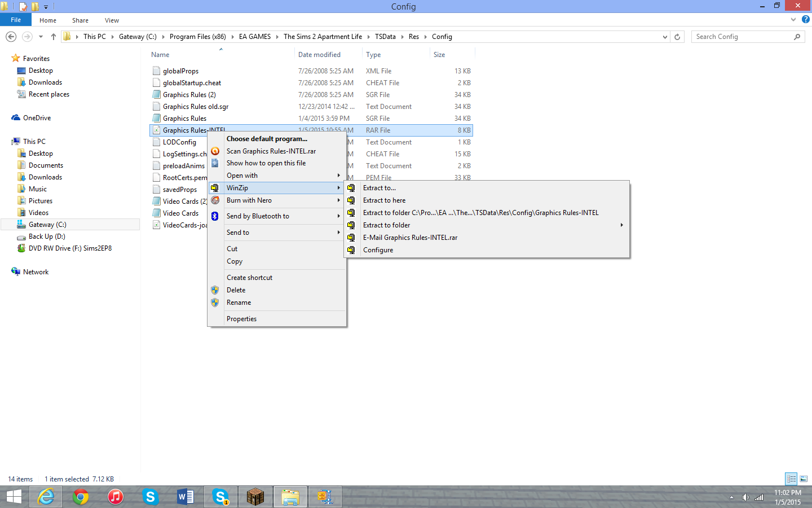
Task: Click Delete in the context menu
Action: (x=236, y=290)
